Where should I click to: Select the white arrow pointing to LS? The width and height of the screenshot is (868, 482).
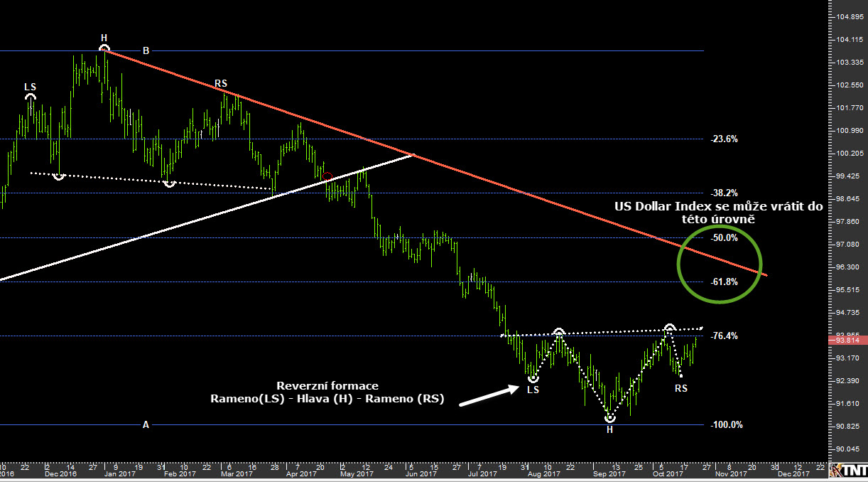pyautogui.click(x=491, y=396)
